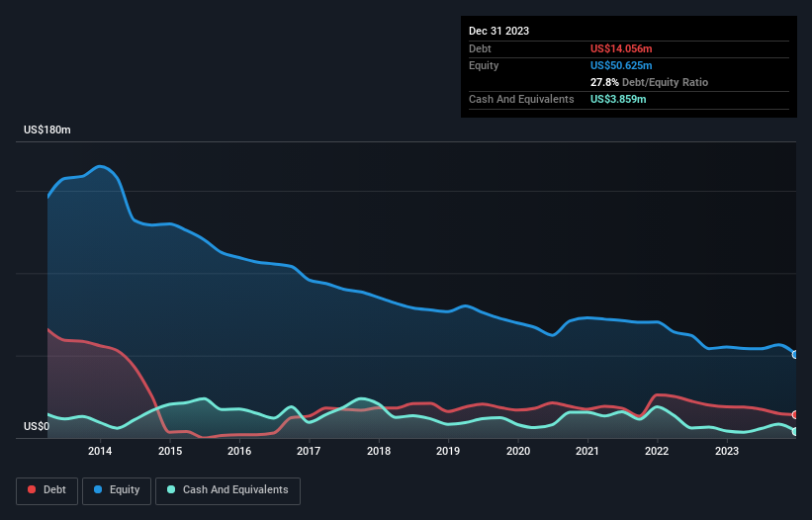Click the 2016 x-axis label

239,451
